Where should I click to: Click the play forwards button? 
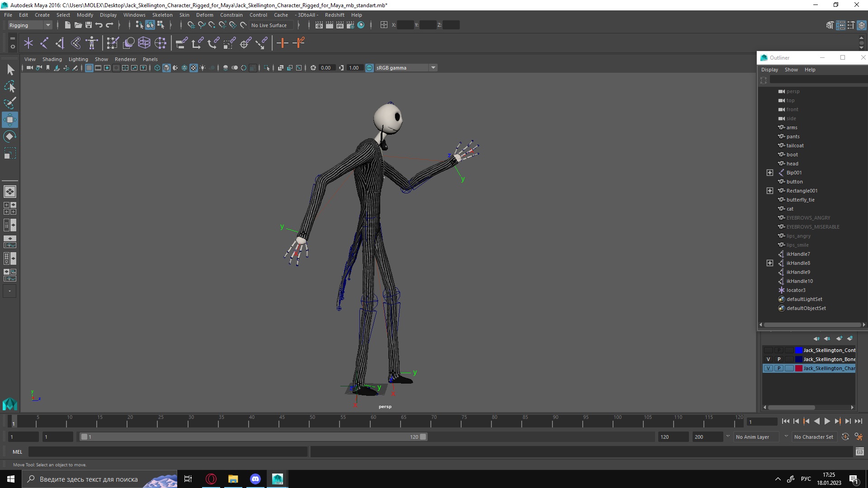pos(827,421)
